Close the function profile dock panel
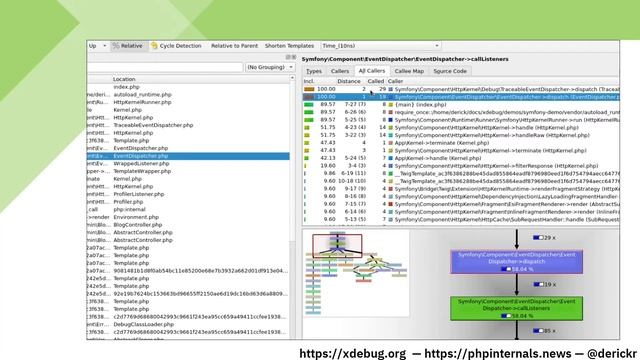This screenshot has height=360, width=640. pyautogui.click(x=293, y=57)
